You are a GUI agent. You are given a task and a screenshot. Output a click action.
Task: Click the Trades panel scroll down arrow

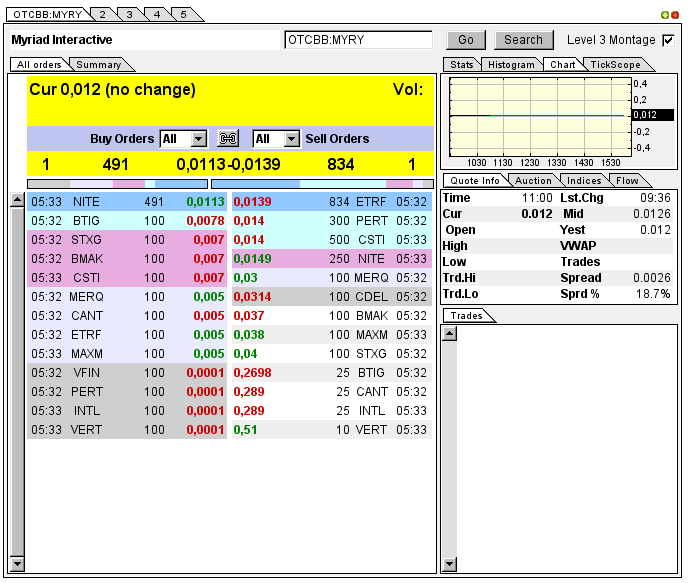tap(449, 564)
